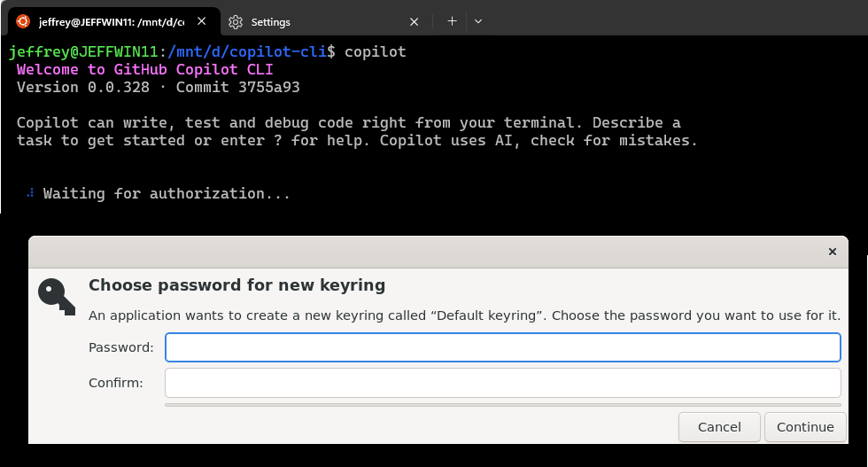Focus the Confirm input field

502,383
